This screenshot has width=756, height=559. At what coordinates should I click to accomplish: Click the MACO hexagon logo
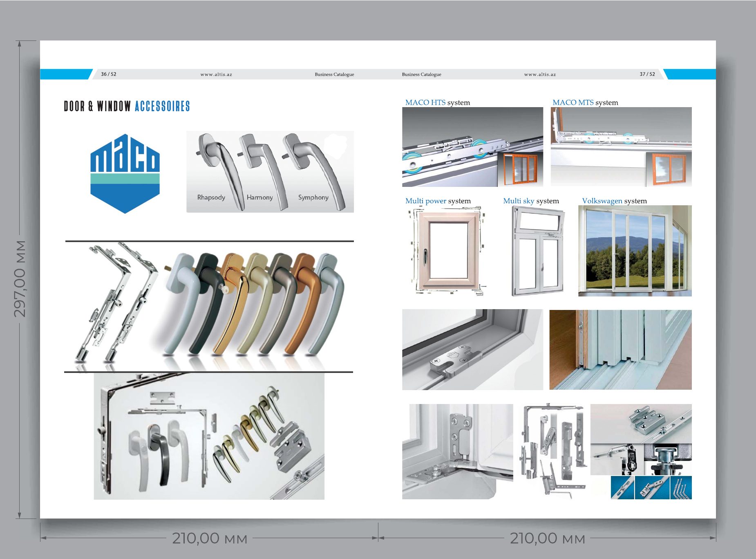tap(125, 173)
